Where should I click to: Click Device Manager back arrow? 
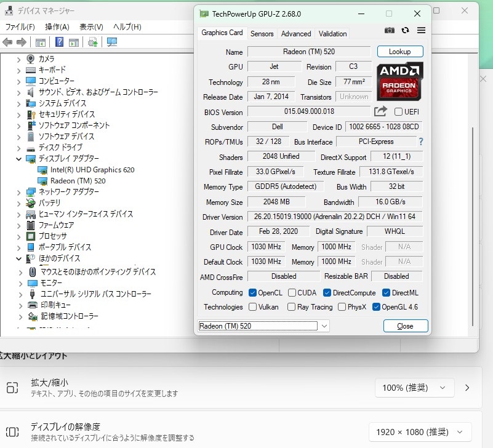[x=7, y=42]
